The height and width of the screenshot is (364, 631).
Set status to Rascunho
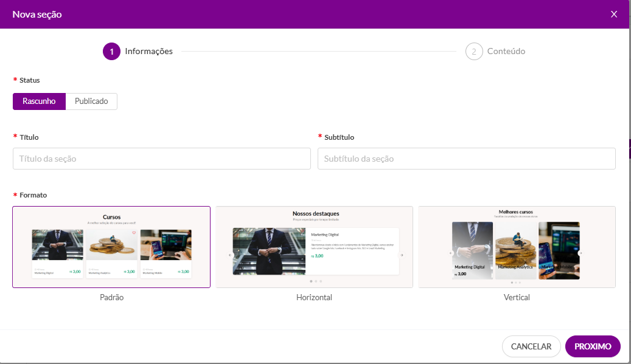tap(39, 101)
